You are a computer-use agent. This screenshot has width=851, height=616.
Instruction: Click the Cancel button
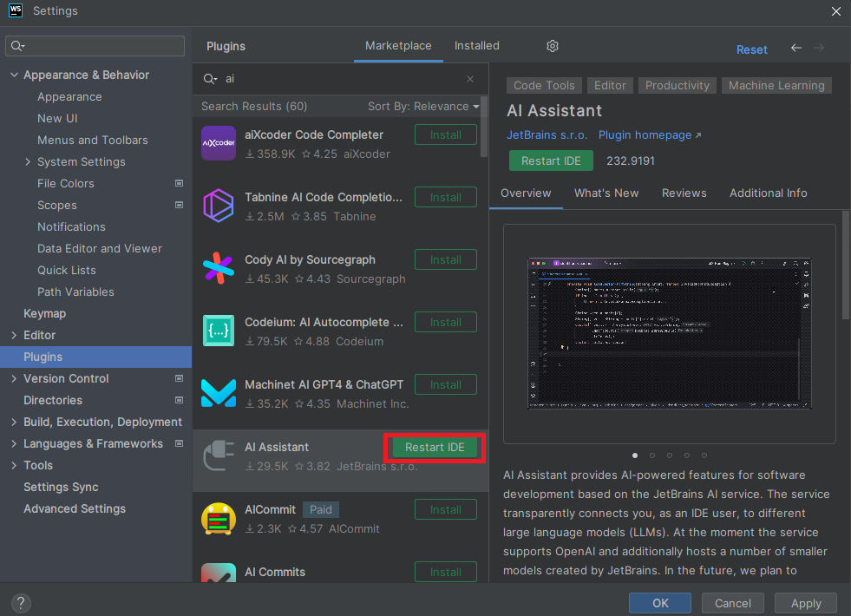click(733, 603)
